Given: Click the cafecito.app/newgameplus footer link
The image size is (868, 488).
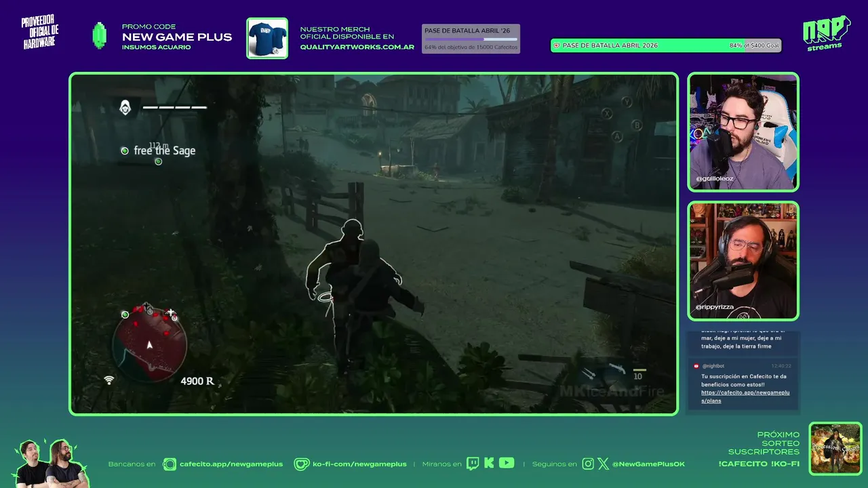Looking at the screenshot, I should tap(231, 464).
